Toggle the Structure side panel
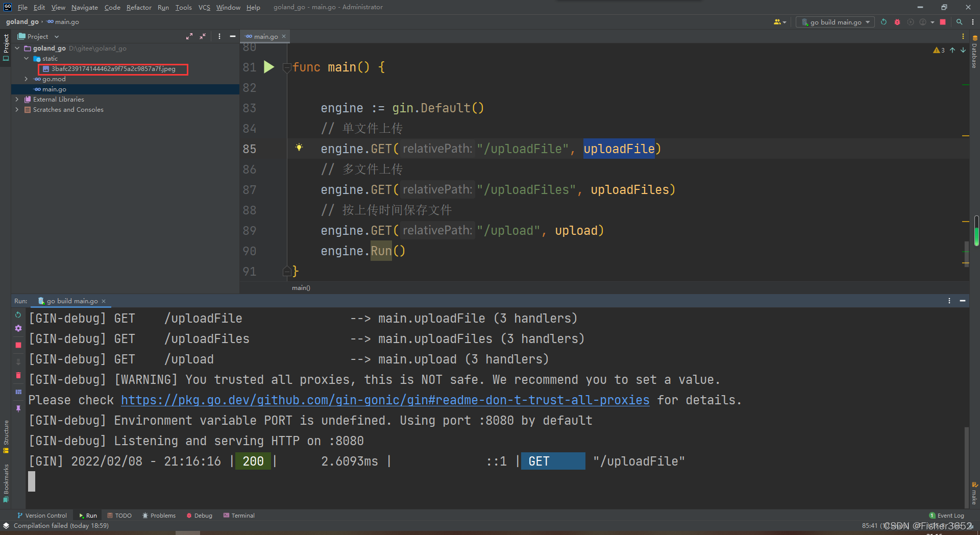This screenshot has height=535, width=980. point(6,437)
